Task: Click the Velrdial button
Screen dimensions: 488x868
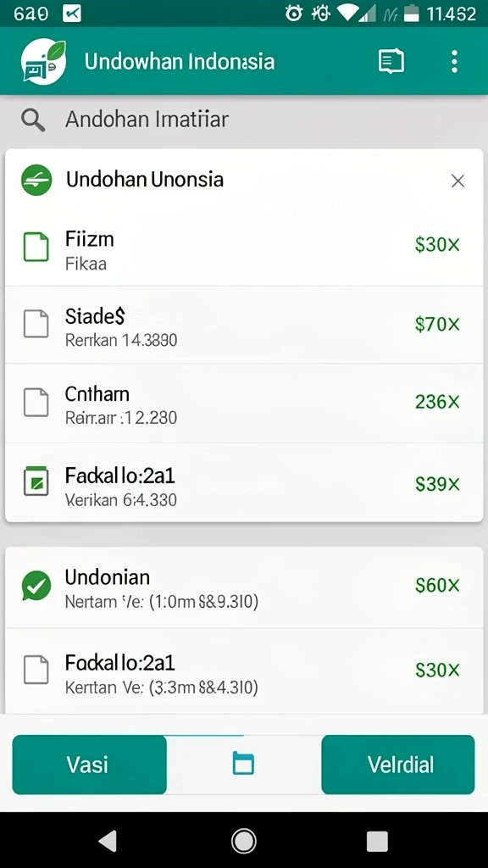Action: tap(398, 765)
